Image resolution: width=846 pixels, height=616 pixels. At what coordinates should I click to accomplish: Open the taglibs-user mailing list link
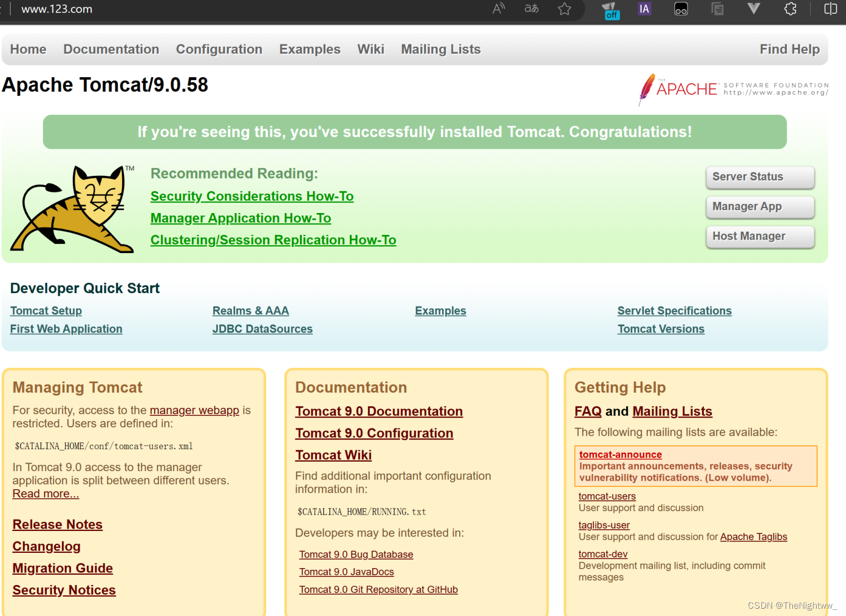[604, 525]
